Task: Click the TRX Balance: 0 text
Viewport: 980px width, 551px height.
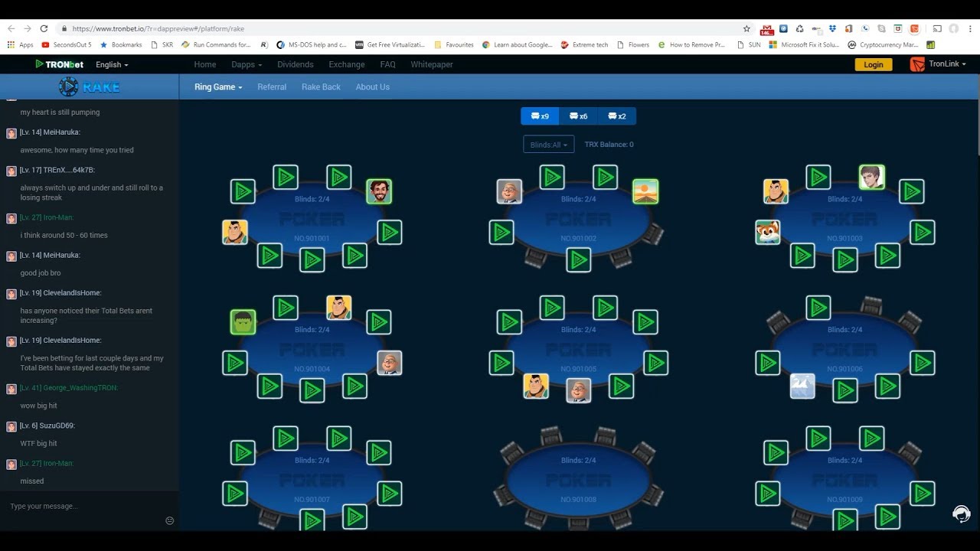Action: (609, 145)
